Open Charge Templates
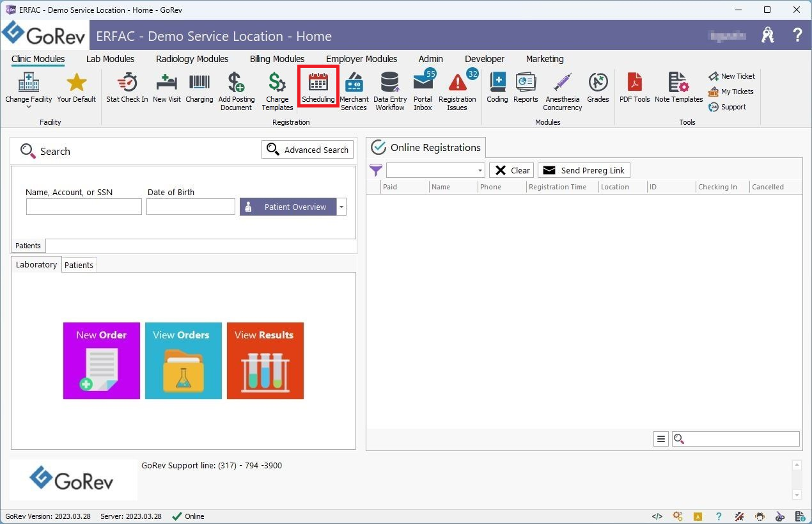The height and width of the screenshot is (524, 812). (x=277, y=91)
